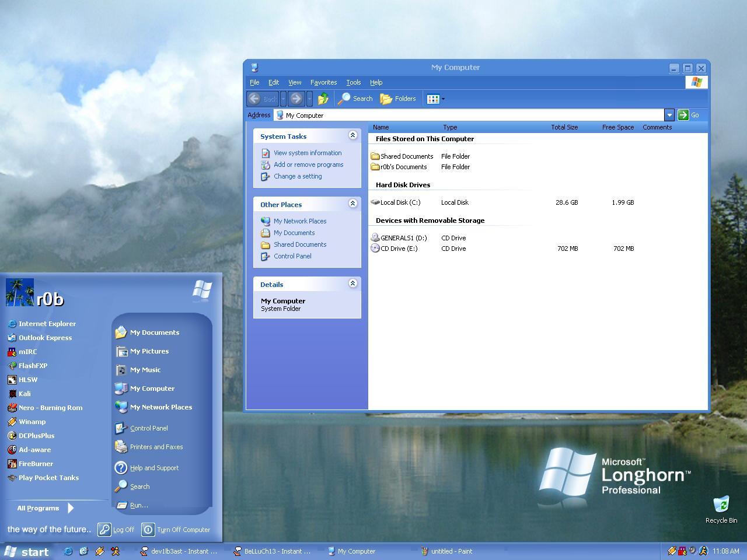This screenshot has height=560, width=747.
Task: Open My Documents in Other Places
Action: (x=294, y=233)
